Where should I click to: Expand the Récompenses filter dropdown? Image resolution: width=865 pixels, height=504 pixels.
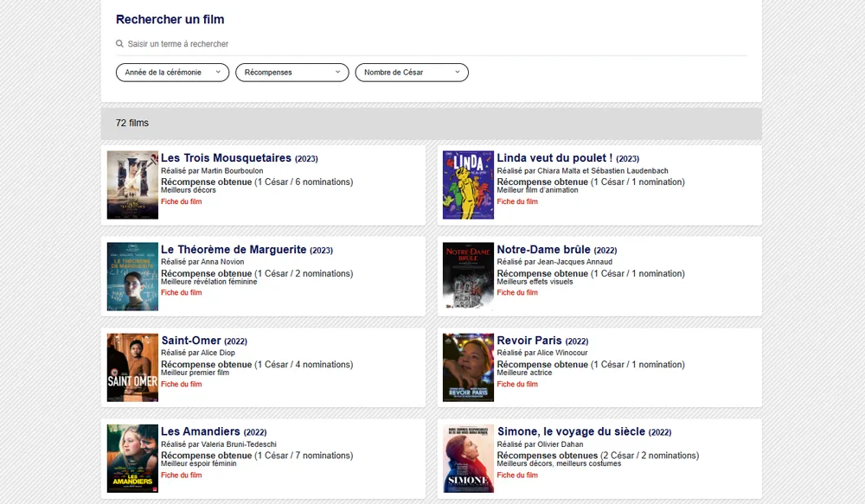click(292, 73)
